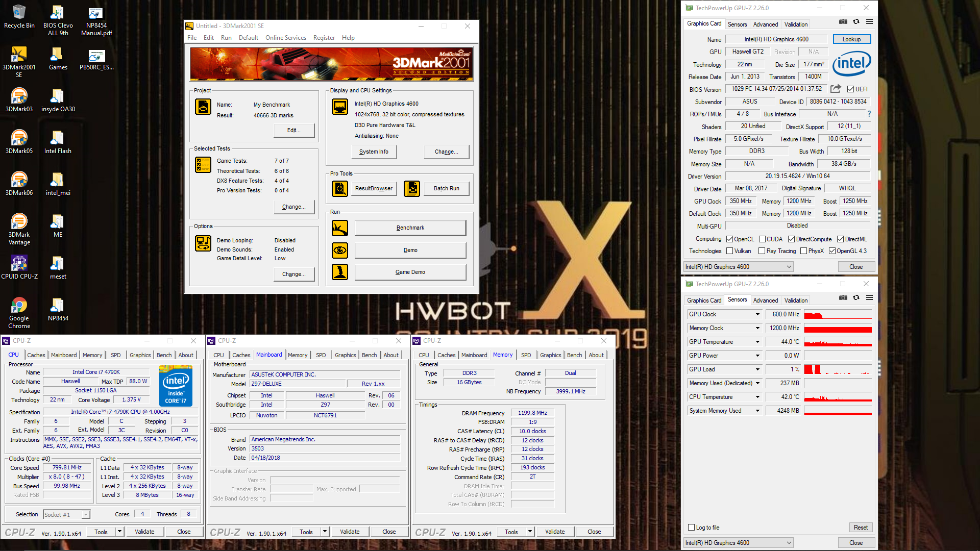The height and width of the screenshot is (551, 980).
Task: Launch 3DMark2001 SE desktop shortcut
Action: pyautogui.click(x=19, y=62)
